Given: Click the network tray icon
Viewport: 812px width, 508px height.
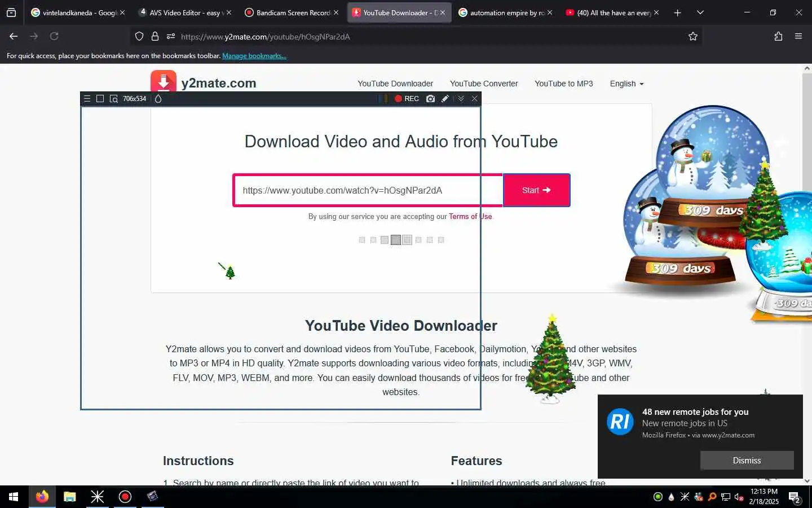Looking at the screenshot, I should [x=726, y=497].
